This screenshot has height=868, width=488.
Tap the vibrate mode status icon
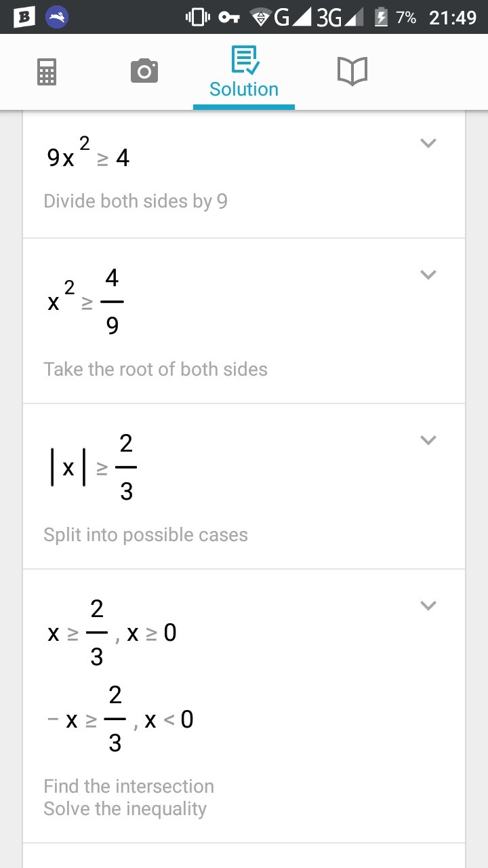[197, 17]
